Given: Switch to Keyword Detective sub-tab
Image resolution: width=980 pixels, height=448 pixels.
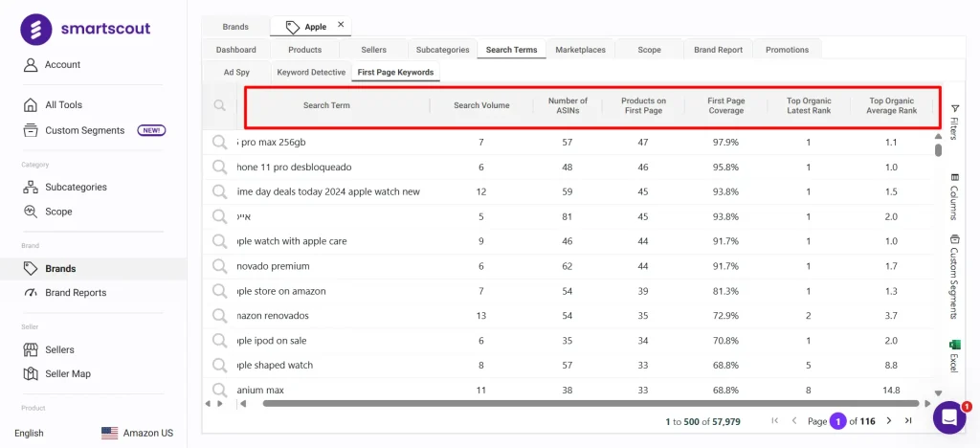Looking at the screenshot, I should click(311, 73).
